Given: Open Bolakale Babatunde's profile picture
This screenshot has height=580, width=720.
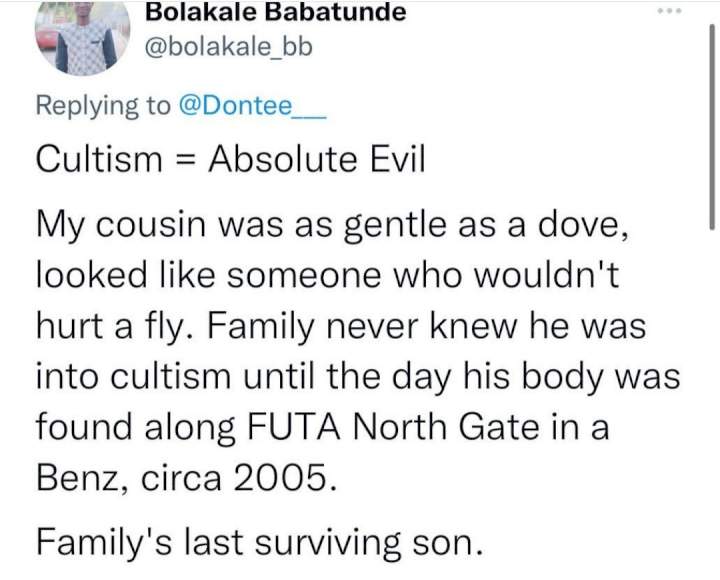Looking at the screenshot, I should pos(83,39).
